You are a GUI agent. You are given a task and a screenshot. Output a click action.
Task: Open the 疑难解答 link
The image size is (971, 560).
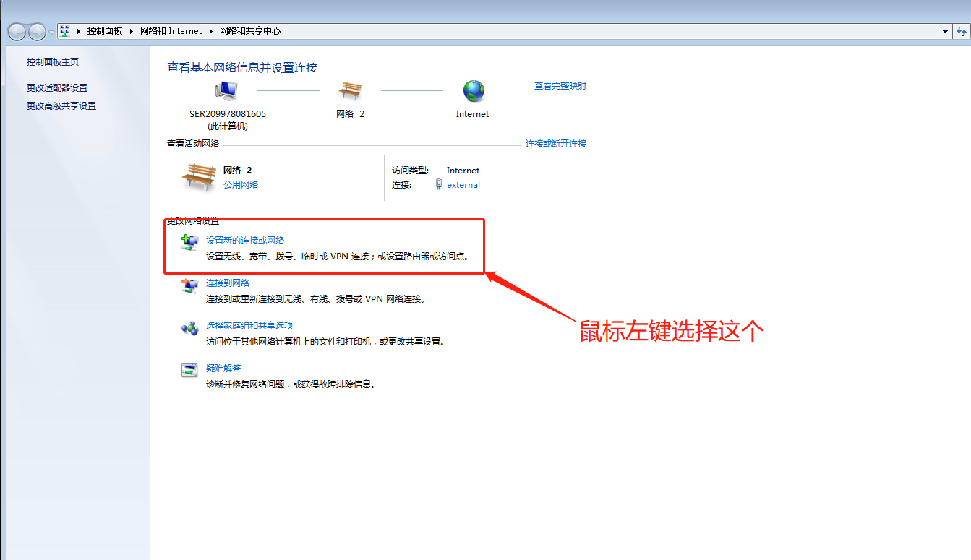(x=223, y=369)
